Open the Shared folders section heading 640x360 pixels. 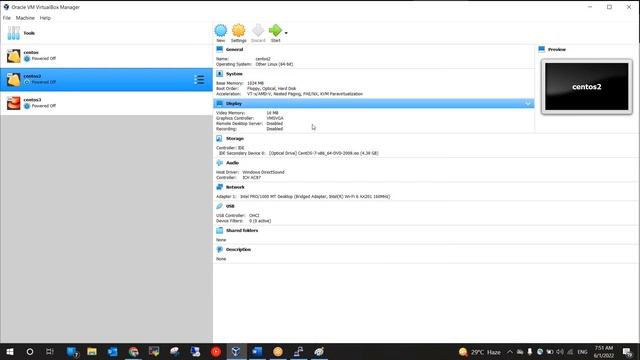(242, 231)
